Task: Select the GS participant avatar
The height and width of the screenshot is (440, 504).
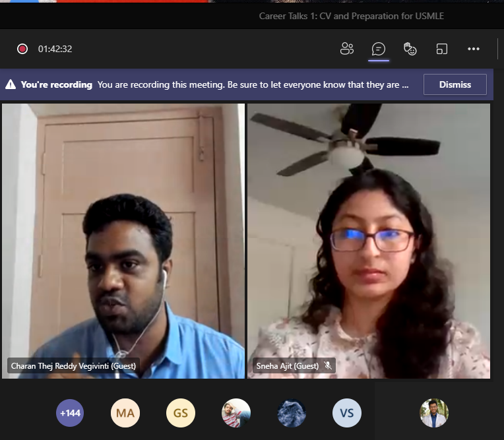Action: (181, 414)
